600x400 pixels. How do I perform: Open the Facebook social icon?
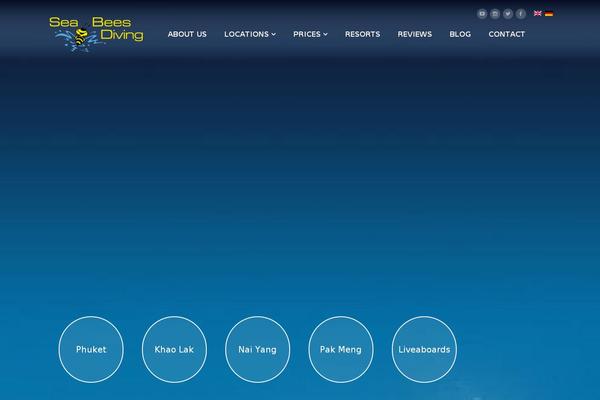[x=520, y=14]
